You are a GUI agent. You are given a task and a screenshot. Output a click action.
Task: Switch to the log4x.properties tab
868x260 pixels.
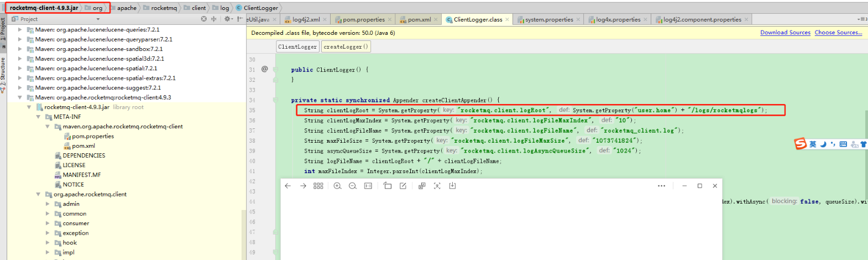[618, 19]
